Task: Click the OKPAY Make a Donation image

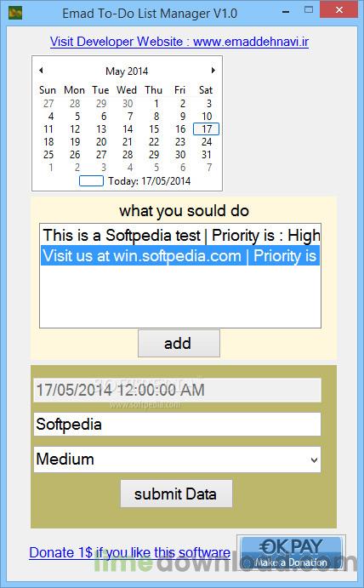Action: (291, 554)
